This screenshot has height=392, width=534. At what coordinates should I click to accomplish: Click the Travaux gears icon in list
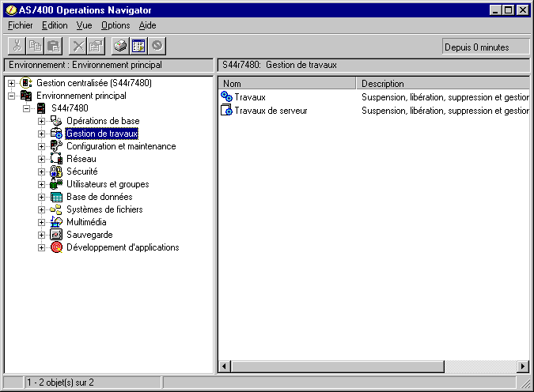[x=226, y=97]
